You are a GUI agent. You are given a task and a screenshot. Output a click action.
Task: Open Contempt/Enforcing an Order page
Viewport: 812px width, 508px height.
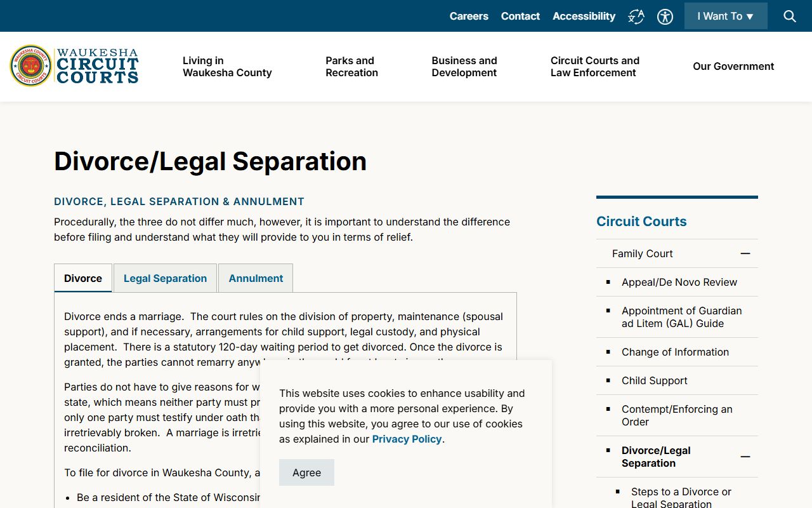tap(677, 415)
